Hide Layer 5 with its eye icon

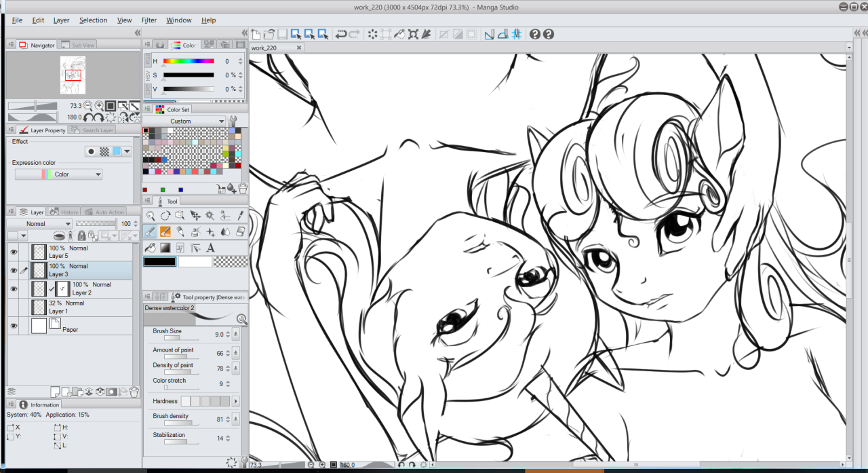tap(13, 252)
